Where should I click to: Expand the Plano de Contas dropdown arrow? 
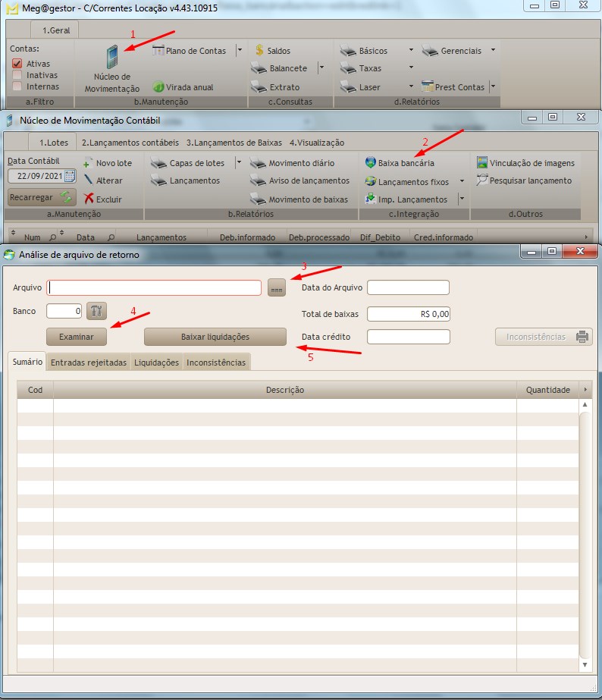(239, 51)
